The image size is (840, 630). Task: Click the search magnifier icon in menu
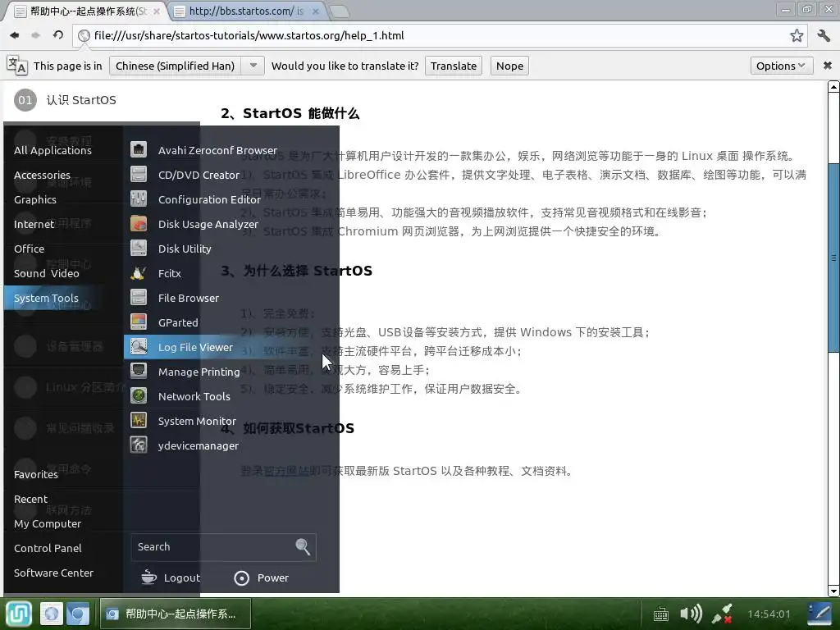point(303,546)
